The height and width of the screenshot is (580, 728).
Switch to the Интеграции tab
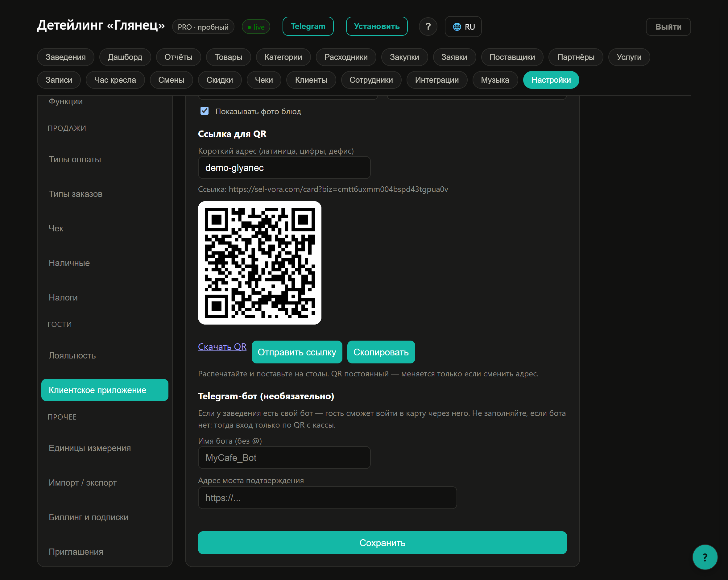[436, 80]
